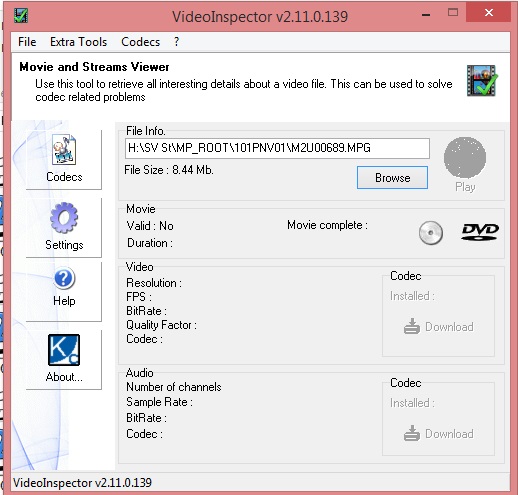Open the Codecs menu
This screenshot has width=518, height=495.
coord(140,42)
